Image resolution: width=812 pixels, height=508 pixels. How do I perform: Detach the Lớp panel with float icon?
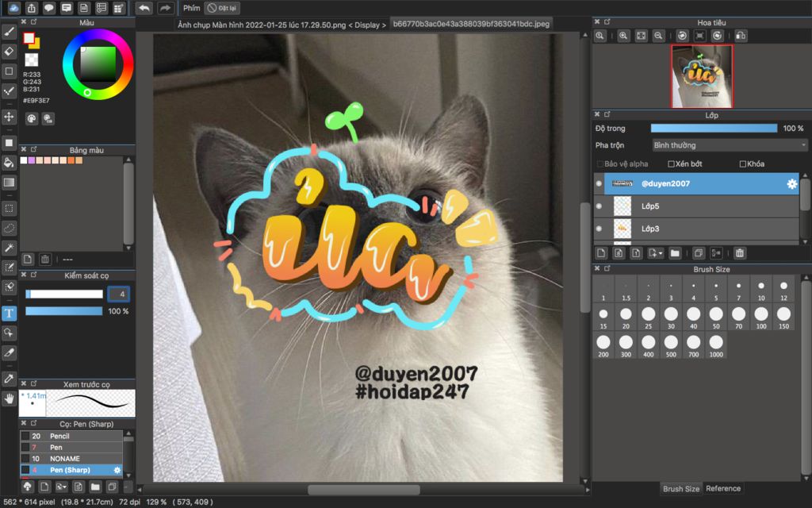pos(607,114)
